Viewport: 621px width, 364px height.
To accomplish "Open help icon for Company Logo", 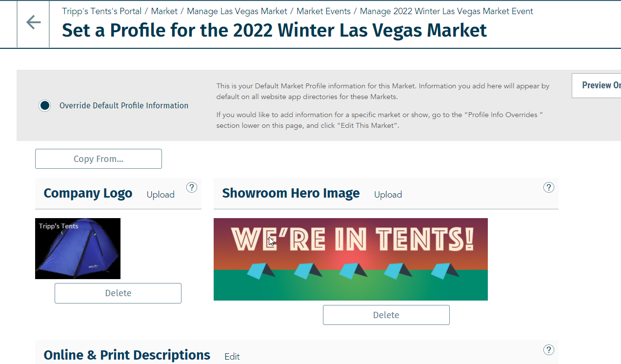I will click(x=192, y=187).
